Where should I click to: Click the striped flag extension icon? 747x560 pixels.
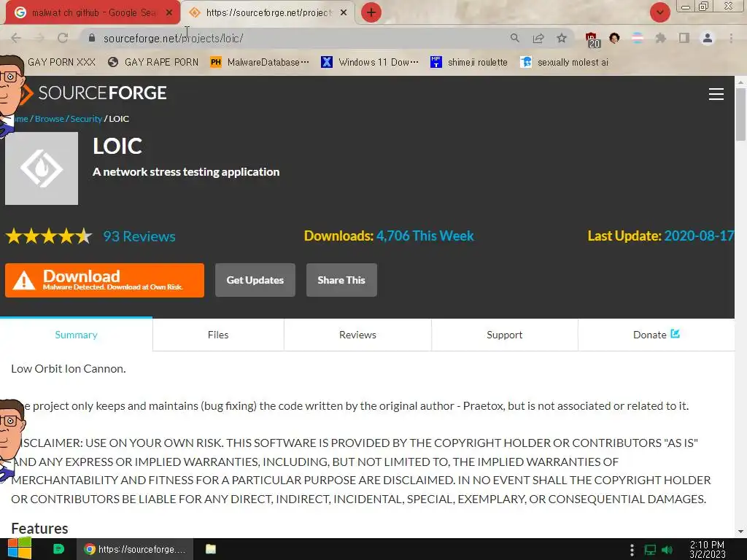click(638, 38)
